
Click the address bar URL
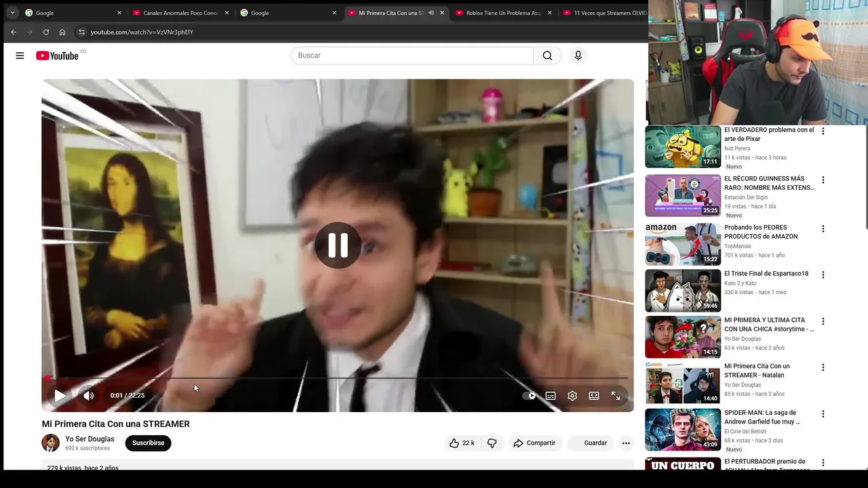click(142, 32)
